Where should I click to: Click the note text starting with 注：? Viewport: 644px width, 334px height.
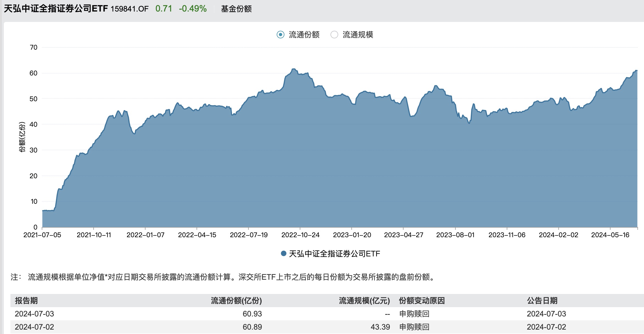[x=223, y=277]
